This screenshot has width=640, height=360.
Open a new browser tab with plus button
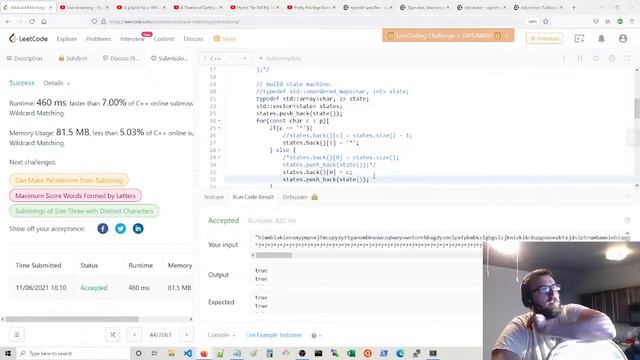pyautogui.click(x=573, y=7)
